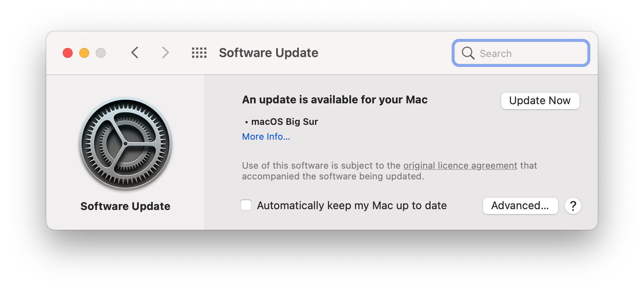This screenshot has width=644, height=291.
Task: Click the "Automatically keep my Mac up to date" label
Action: point(352,206)
